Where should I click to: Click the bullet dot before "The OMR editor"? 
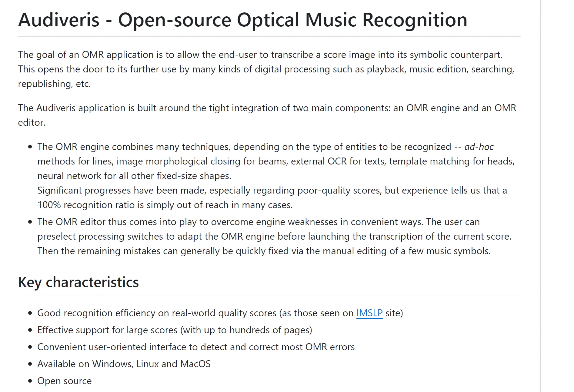tap(30, 222)
